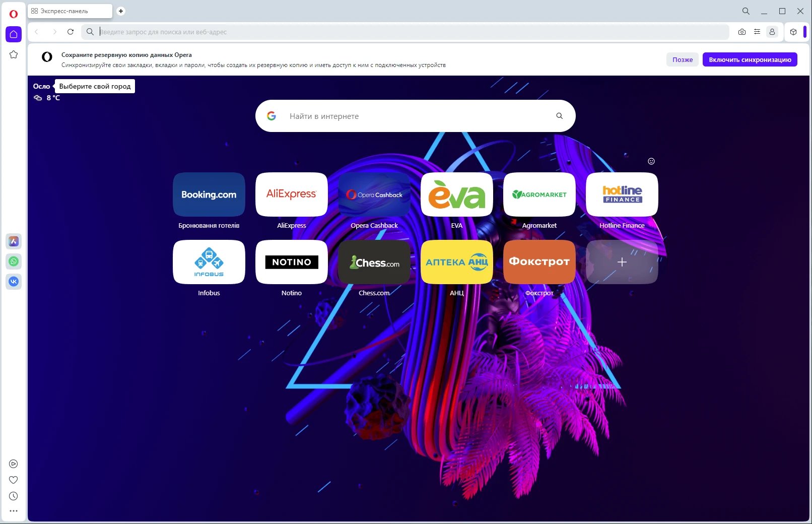Click the address bar search icon

[x=90, y=32]
